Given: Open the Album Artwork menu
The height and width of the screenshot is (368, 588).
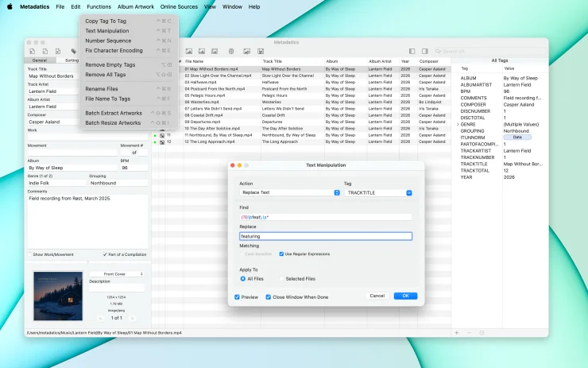Looking at the screenshot, I should (136, 6).
